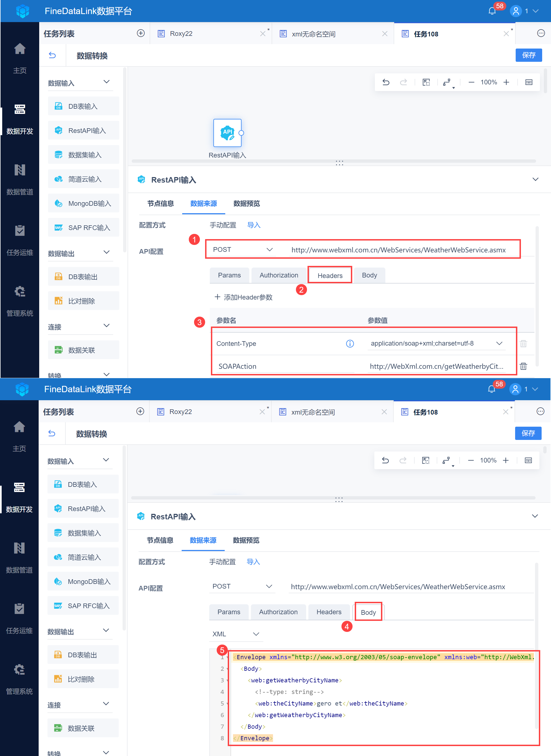This screenshot has width=551, height=756.
Task: Click the undo arrow in upper canvas toolbar
Action: (386, 82)
